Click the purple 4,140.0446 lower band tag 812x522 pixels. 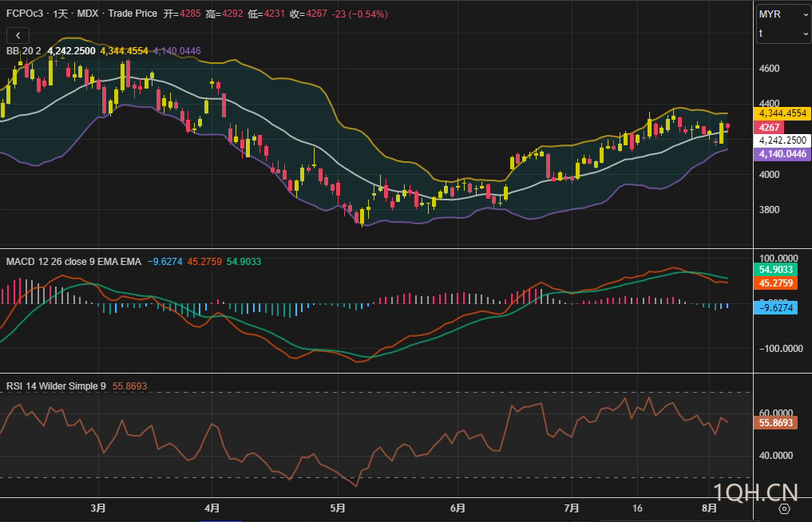point(782,154)
